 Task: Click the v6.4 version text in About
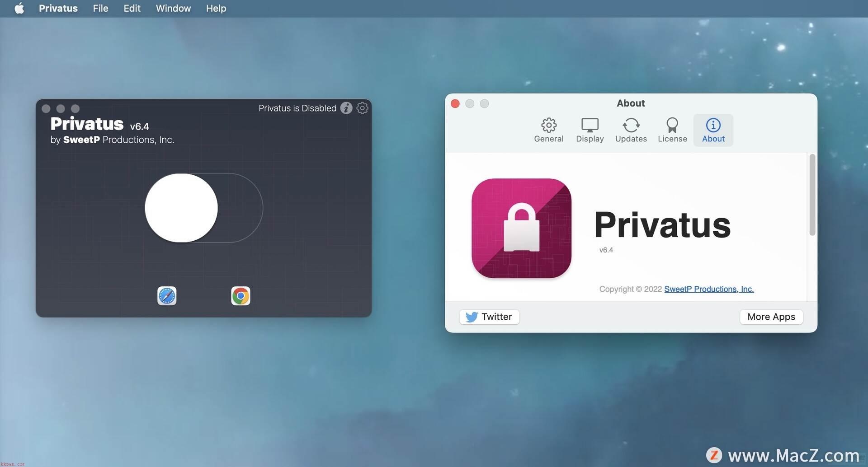(606, 250)
